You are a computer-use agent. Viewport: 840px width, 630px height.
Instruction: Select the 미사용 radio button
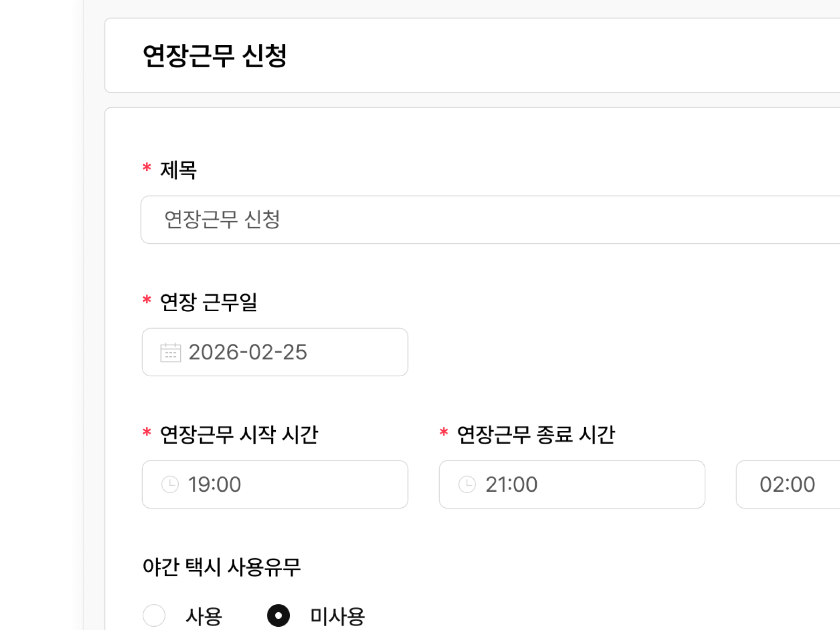point(279,616)
